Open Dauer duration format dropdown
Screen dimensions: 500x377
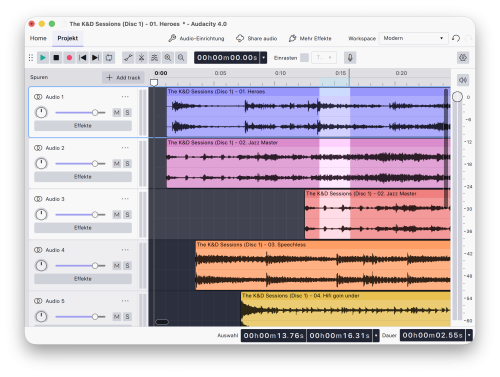469,335
